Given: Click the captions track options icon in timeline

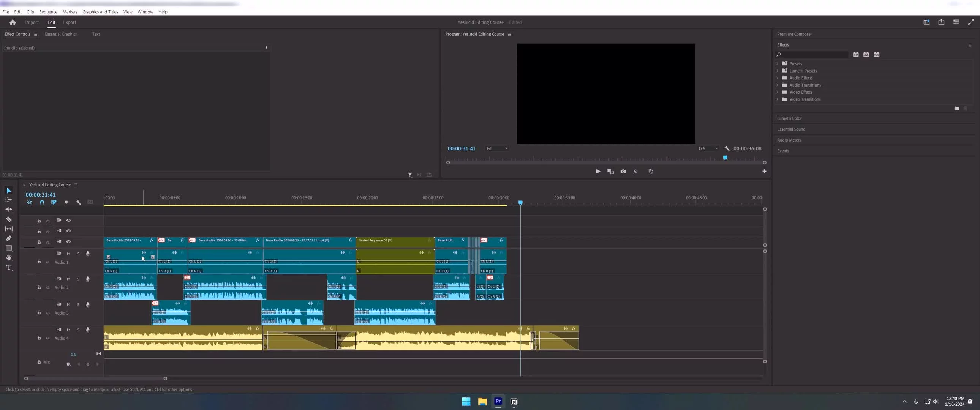Looking at the screenshot, I should tap(90, 202).
